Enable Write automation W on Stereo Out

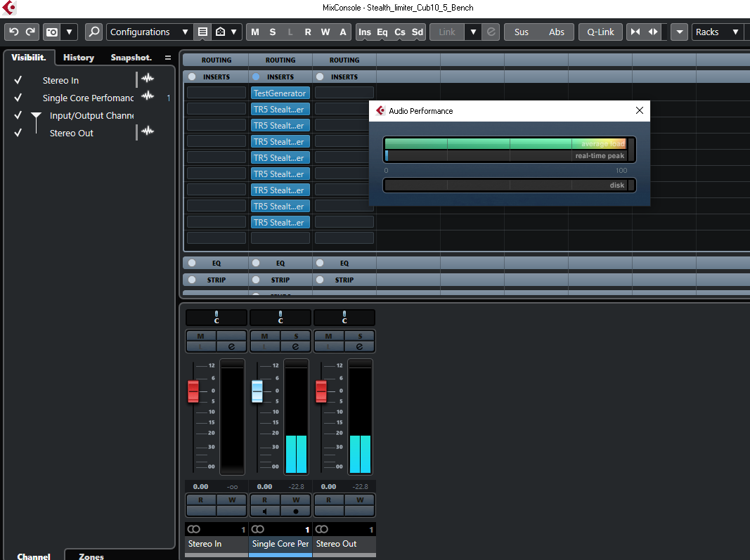(360, 500)
